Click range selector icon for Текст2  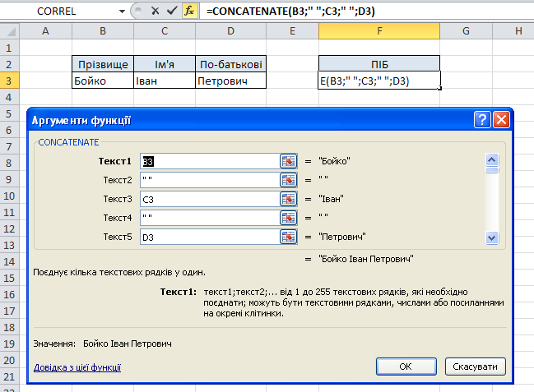tap(288, 180)
